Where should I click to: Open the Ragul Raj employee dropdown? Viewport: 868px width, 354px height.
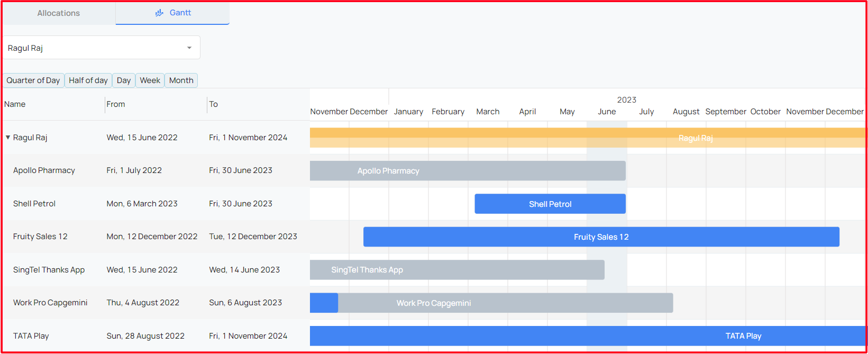coord(102,48)
